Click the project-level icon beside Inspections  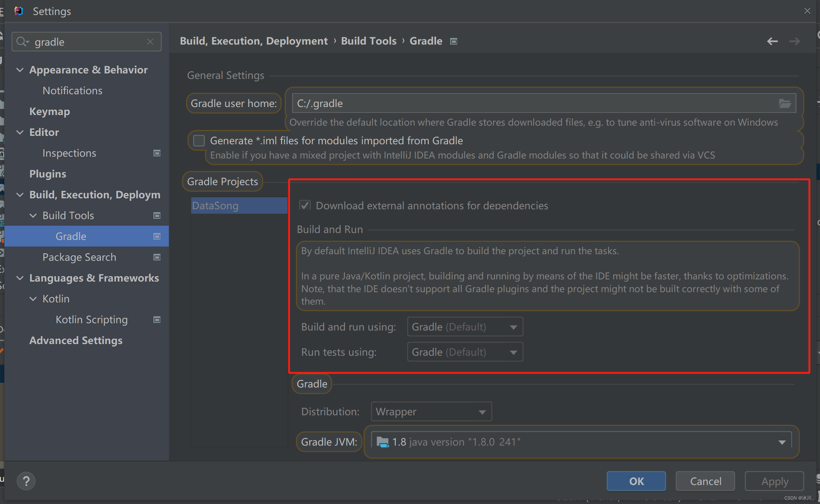pos(157,153)
